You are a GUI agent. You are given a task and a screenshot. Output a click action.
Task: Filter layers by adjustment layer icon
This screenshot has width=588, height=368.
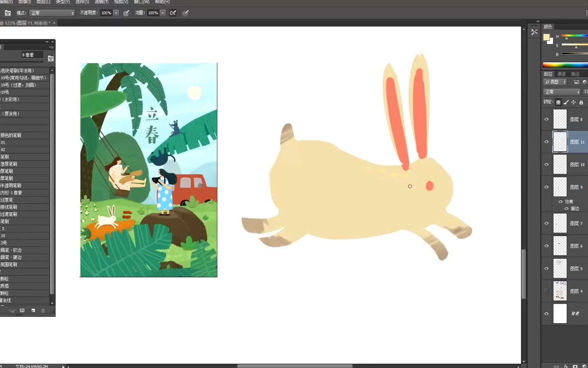[585, 82]
